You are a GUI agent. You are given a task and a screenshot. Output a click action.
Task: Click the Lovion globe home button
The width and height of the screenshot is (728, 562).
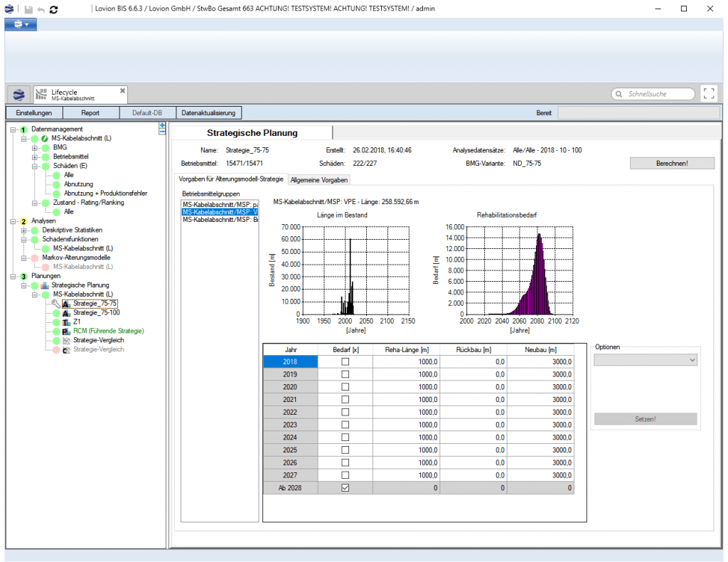18,94
